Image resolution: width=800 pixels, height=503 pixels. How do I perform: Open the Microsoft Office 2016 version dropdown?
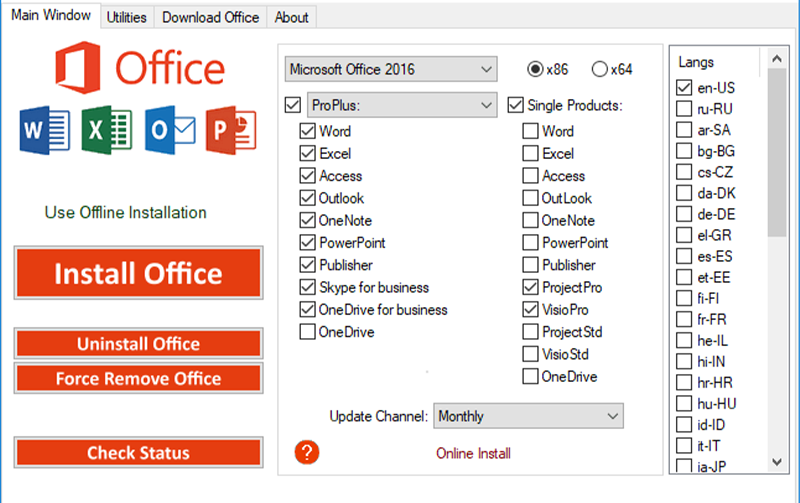coord(390,69)
